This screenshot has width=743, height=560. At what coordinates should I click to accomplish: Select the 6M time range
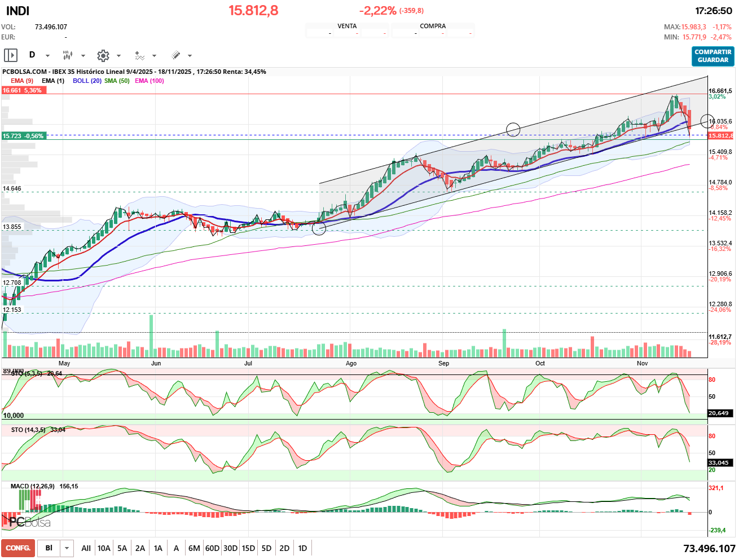point(194,548)
